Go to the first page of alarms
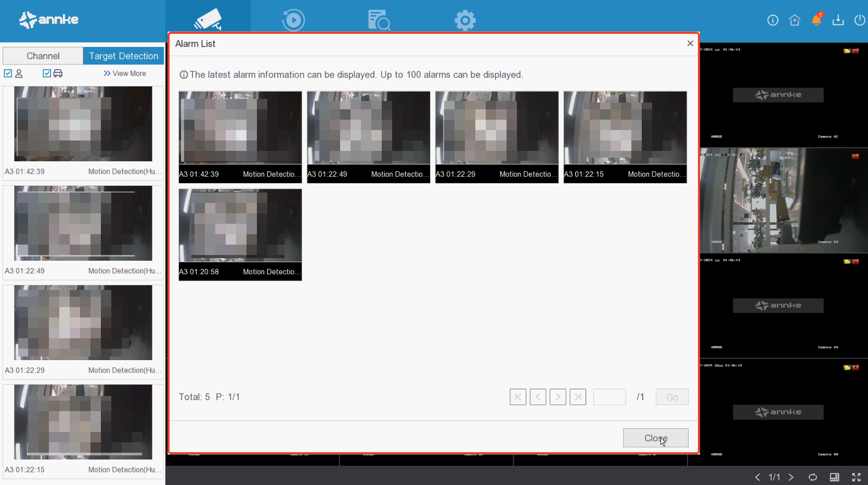The image size is (868, 485). 518,397
